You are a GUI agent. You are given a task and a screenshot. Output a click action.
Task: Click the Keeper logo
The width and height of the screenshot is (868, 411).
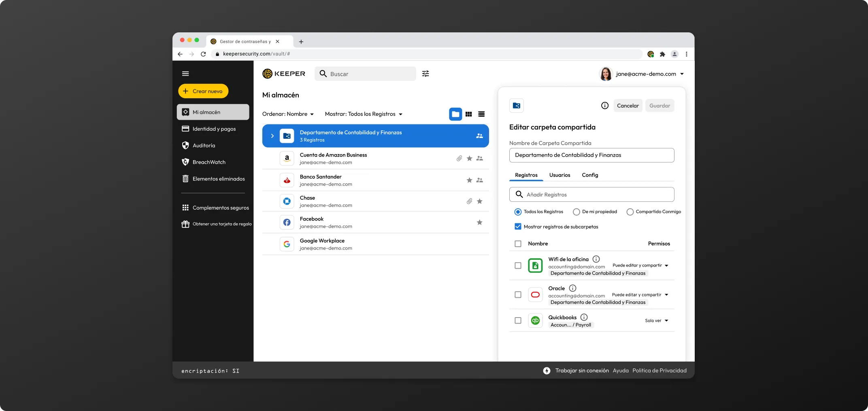pyautogui.click(x=284, y=74)
